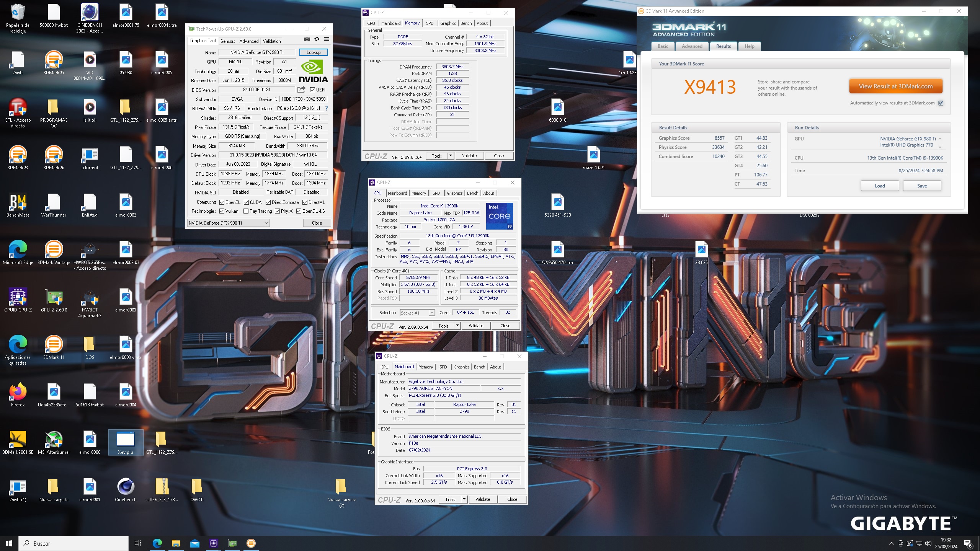980x551 pixels.
Task: Open the Bench tab in CPU-Z CPU window
Action: 473,193
